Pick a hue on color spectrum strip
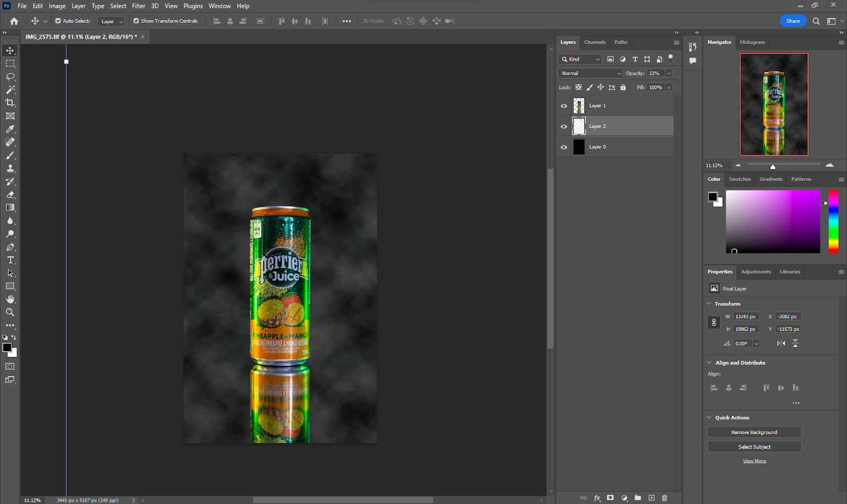The height and width of the screenshot is (504, 847). pyautogui.click(x=833, y=222)
